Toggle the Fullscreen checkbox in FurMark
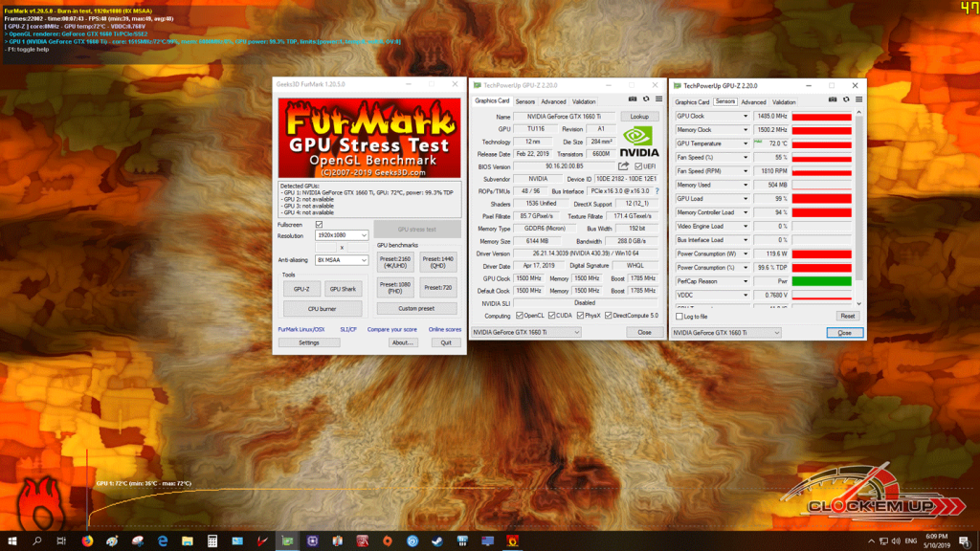Viewport: 980px width, 551px height. pyautogui.click(x=319, y=224)
